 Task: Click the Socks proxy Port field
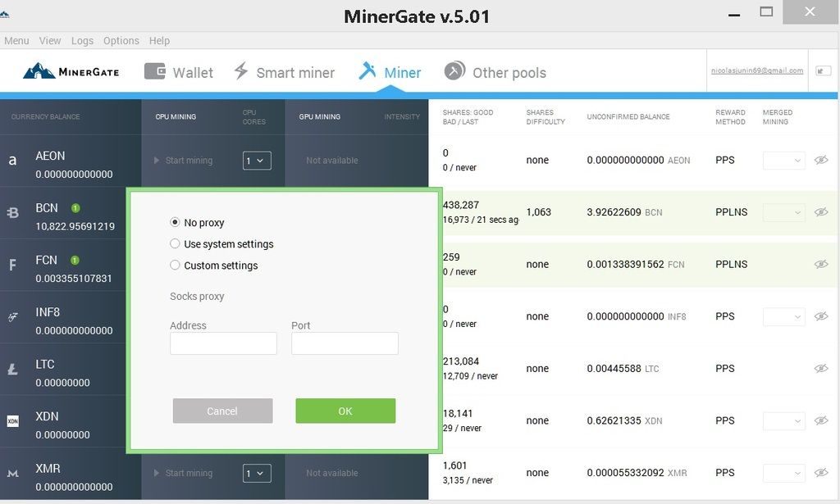[345, 343]
